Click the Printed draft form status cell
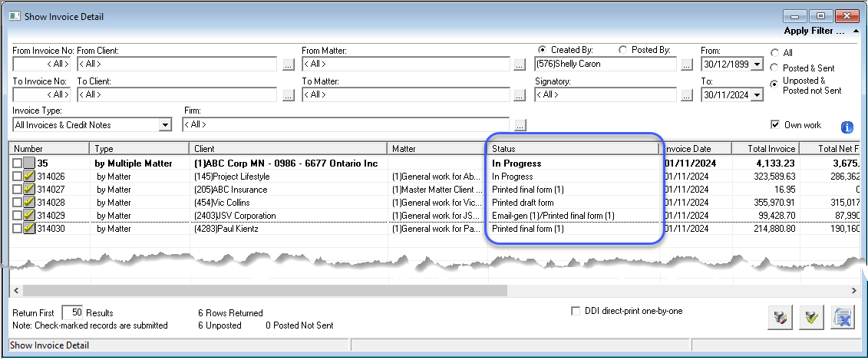868x360 pixels. click(573, 202)
